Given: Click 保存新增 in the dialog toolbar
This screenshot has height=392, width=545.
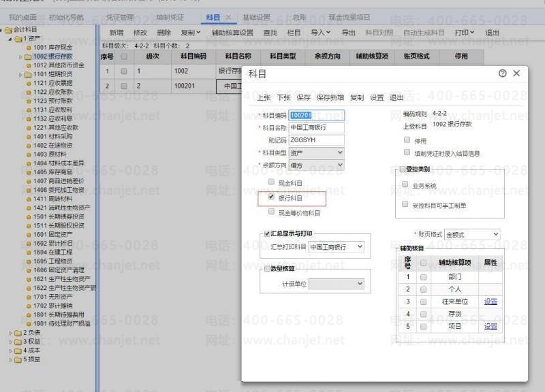Looking at the screenshot, I should pyautogui.click(x=330, y=97).
